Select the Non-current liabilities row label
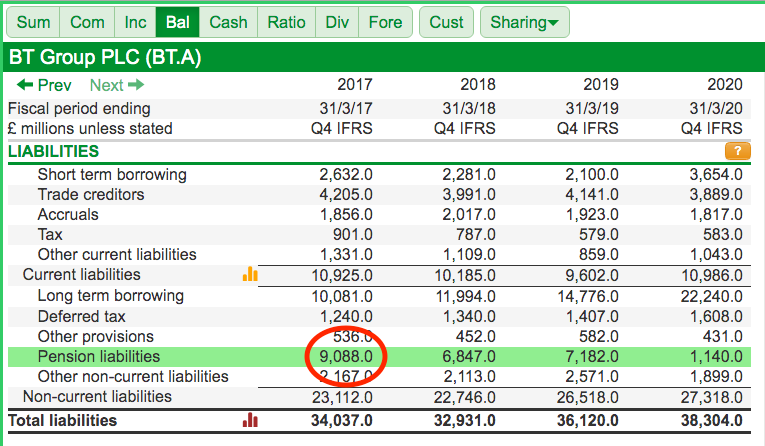This screenshot has width=765, height=446. click(x=97, y=397)
